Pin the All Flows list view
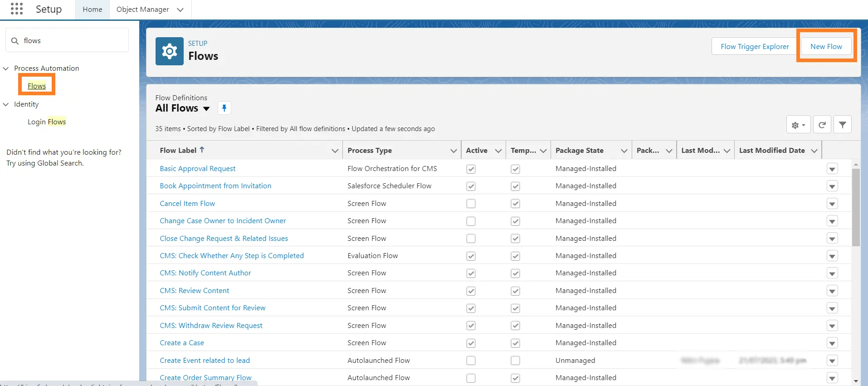This screenshot has width=868, height=386. point(224,108)
